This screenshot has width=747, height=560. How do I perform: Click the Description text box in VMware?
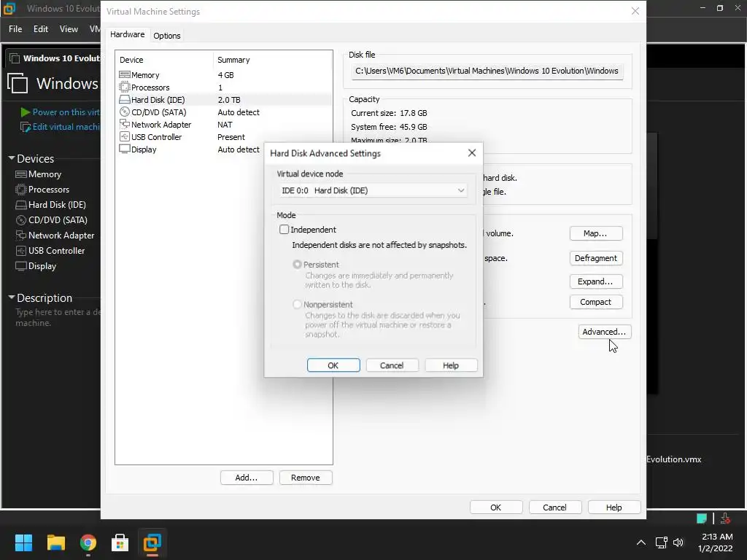[58, 318]
